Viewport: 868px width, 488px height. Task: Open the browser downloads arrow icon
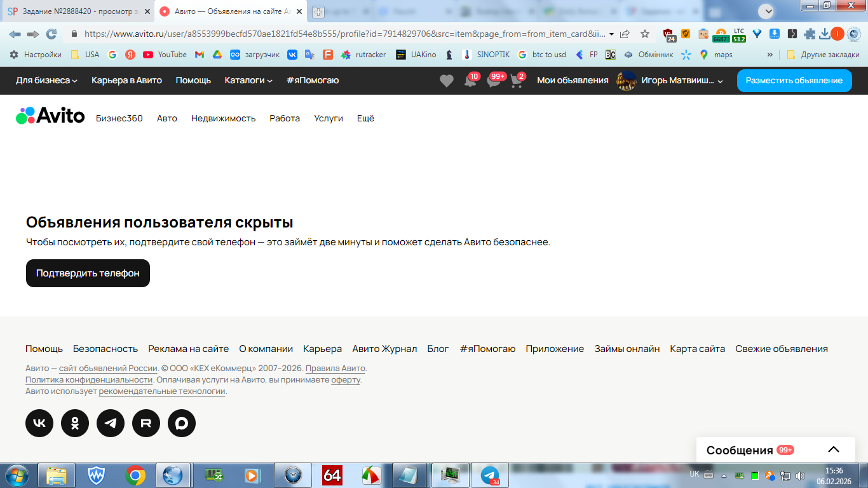click(x=824, y=34)
